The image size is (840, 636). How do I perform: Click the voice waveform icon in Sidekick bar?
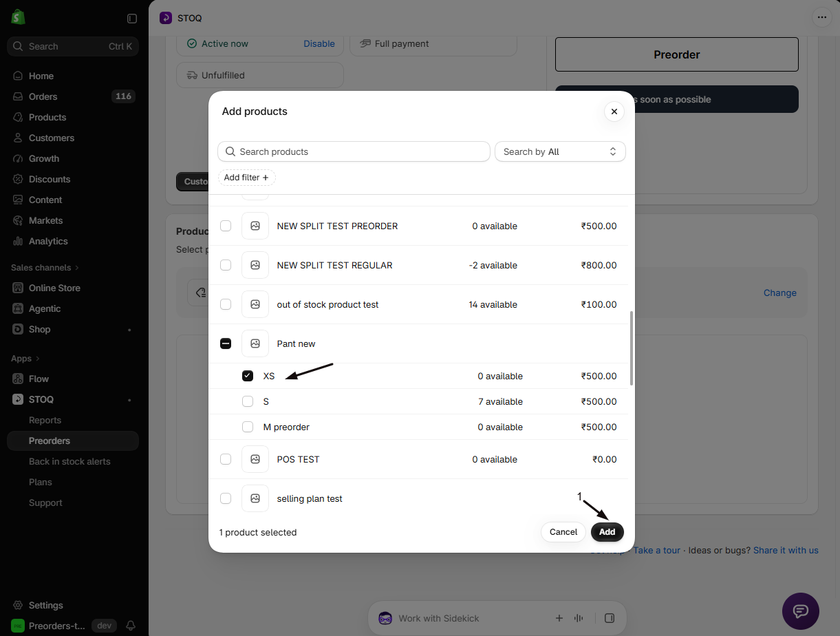(579, 618)
